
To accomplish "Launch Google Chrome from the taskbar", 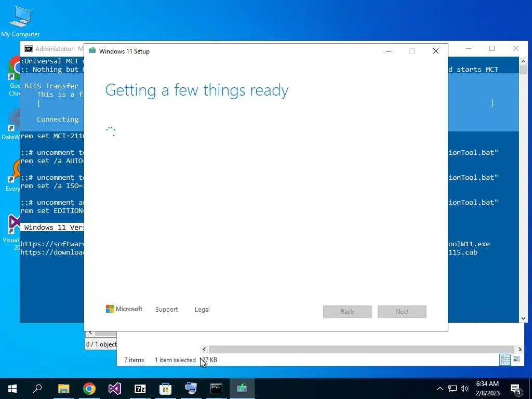I will point(89,389).
